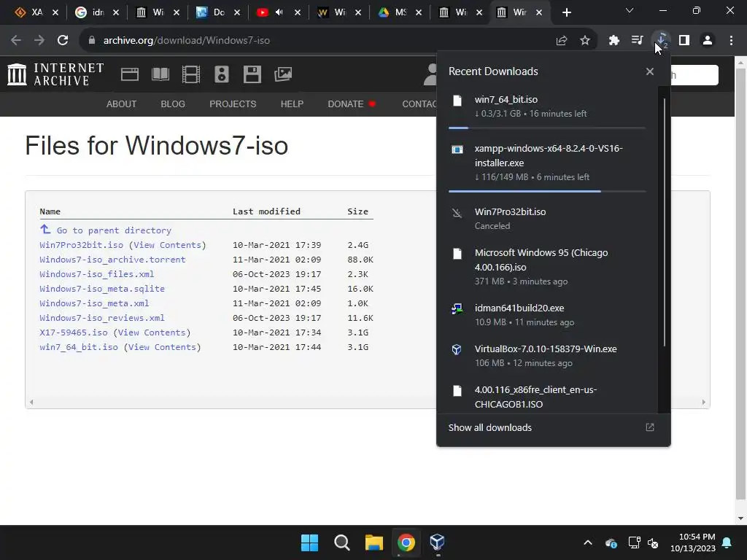The image size is (747, 560).
Task: Click the Internet Archive logo
Action: (x=55, y=74)
